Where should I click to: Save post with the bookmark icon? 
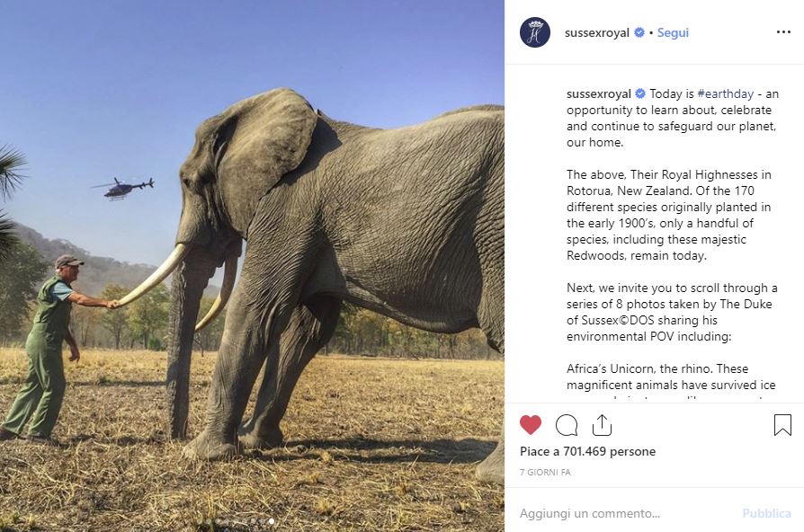click(782, 424)
